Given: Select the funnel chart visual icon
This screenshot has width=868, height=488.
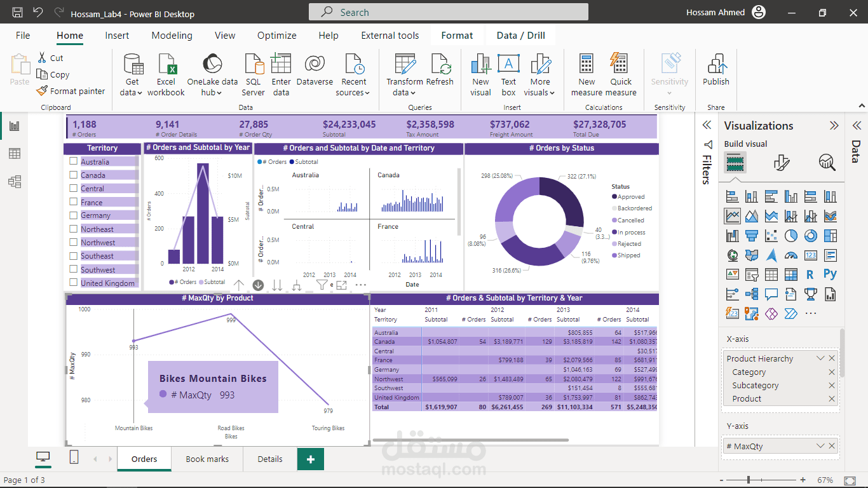Looking at the screenshot, I should click(x=752, y=235).
